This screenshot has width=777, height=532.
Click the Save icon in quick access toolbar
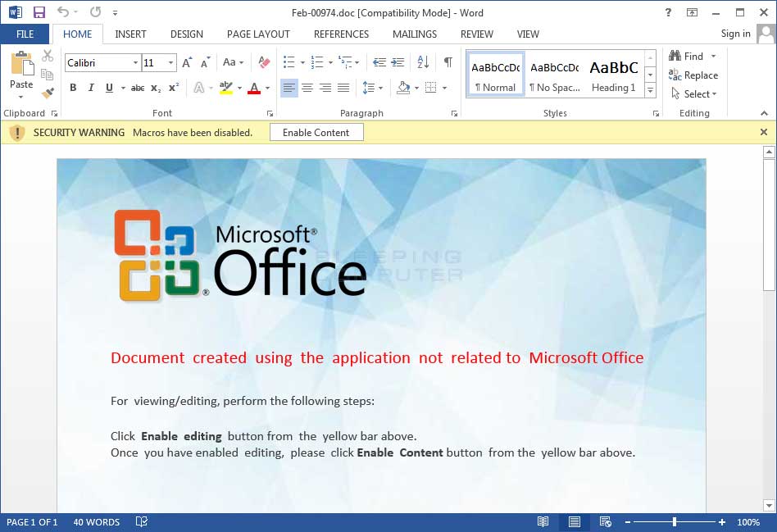pyautogui.click(x=39, y=12)
